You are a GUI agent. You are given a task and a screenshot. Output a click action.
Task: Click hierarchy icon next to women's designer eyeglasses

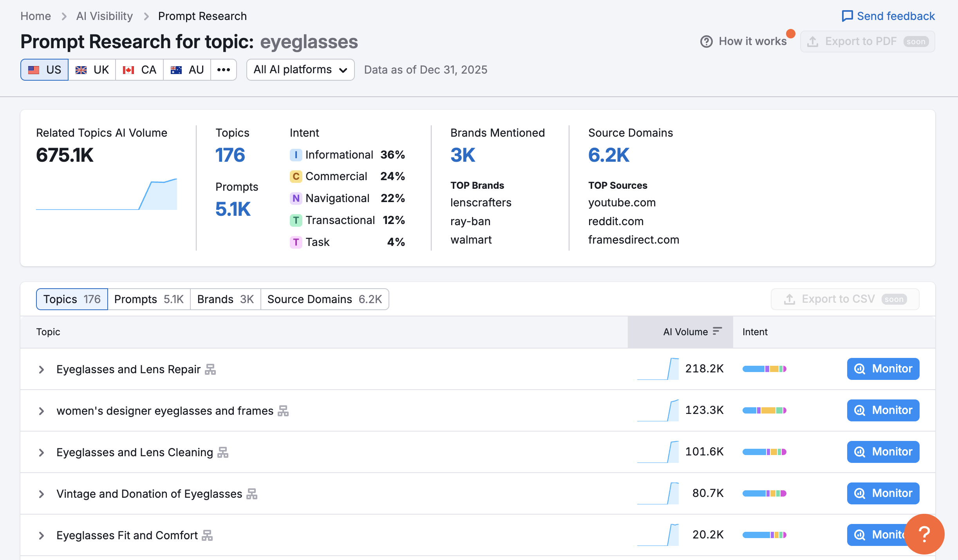[283, 411]
